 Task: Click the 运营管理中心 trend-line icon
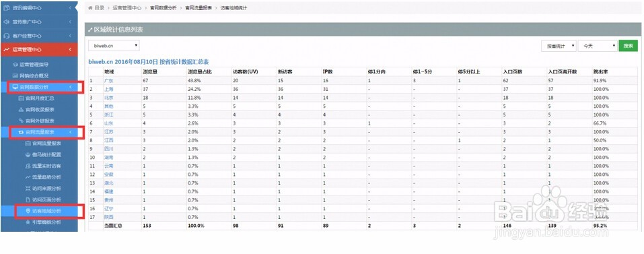[6, 49]
